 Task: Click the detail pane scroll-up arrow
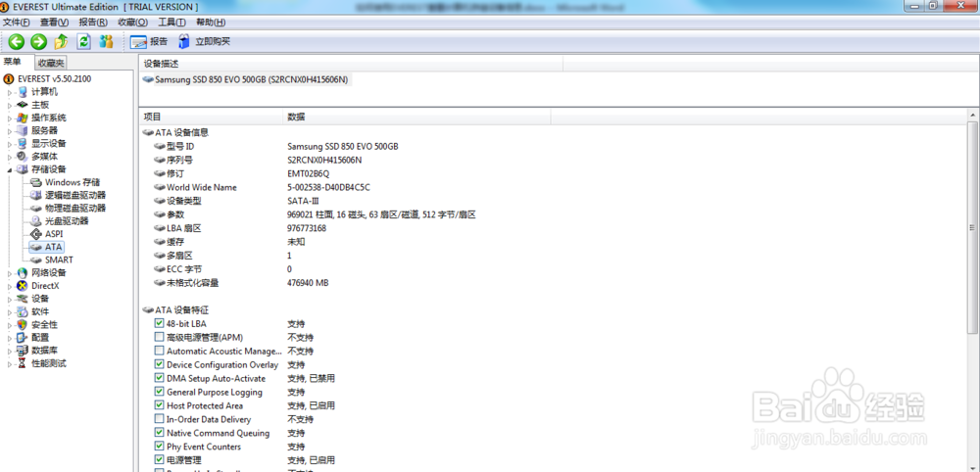[972, 117]
